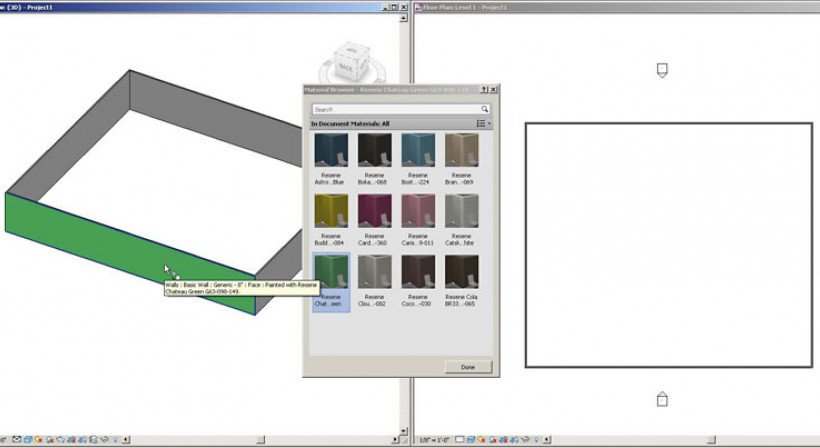The width and height of the screenshot is (820, 448).
Task: Toggle Reveal Hidden Elements lightbulb in floor plan
Action: pyautogui.click(x=536, y=440)
